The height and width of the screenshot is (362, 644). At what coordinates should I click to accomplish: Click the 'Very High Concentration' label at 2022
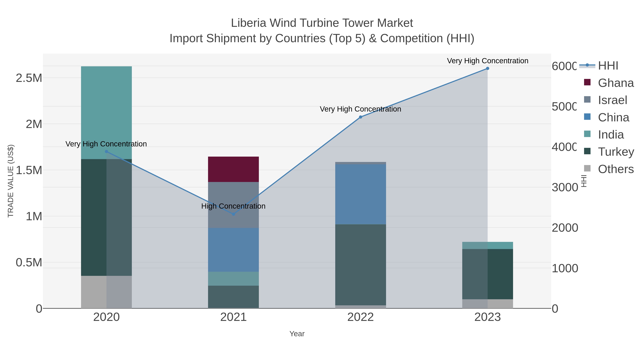point(360,109)
